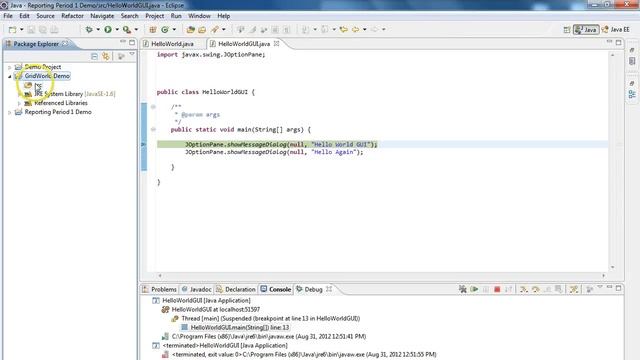This screenshot has height=360, width=640.
Task: Click the Search flashlight toolbar icon
Action: click(x=215, y=29)
